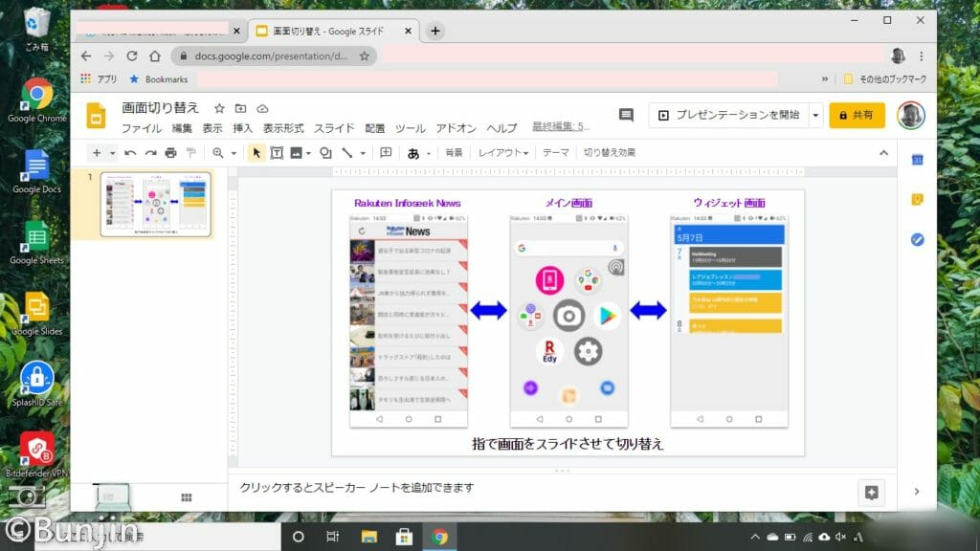Open the 最終編集 last edit link
This screenshot has height=551, width=980.
pyautogui.click(x=561, y=127)
